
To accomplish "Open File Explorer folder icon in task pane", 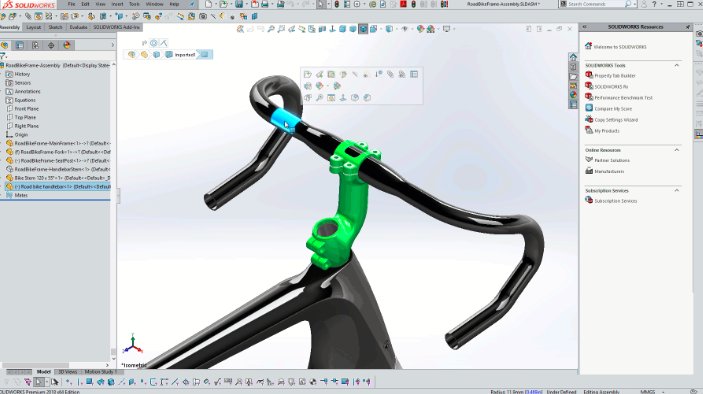I will pos(573,76).
